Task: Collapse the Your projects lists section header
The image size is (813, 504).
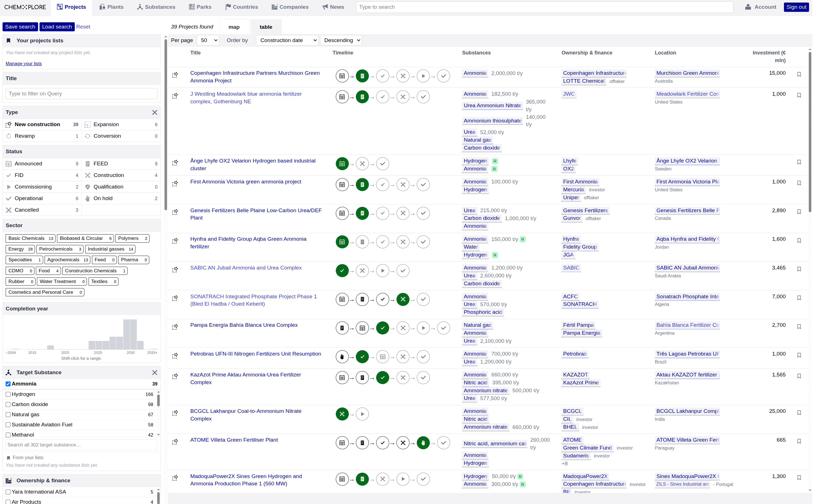Action: [x=82, y=41]
